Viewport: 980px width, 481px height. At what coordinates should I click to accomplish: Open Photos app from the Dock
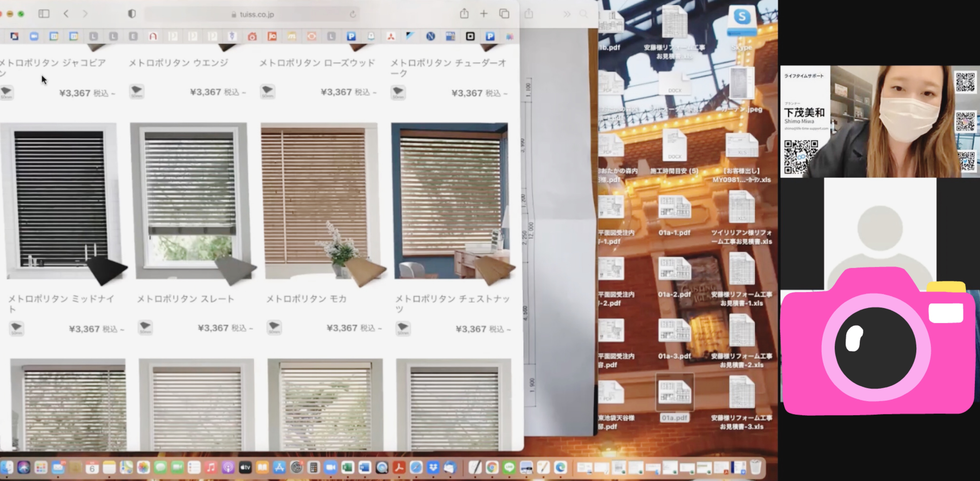click(x=143, y=467)
